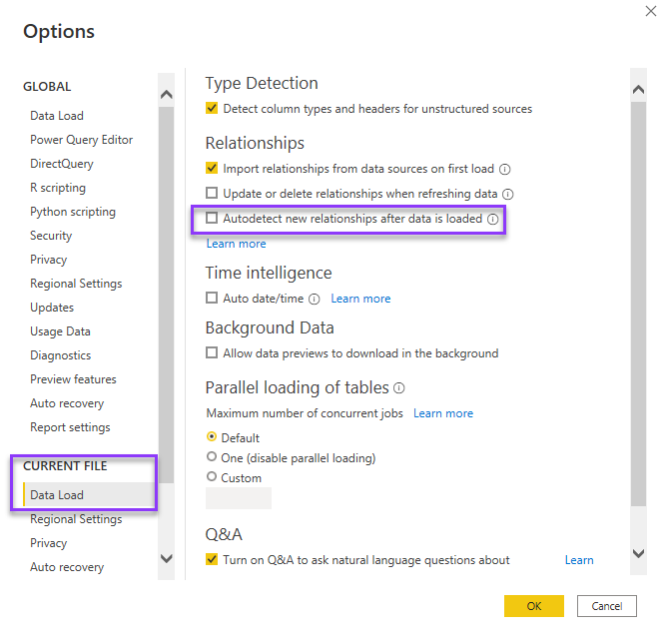Choose One (disable parallel loading) option
The width and height of the screenshot is (662, 644).
click(x=212, y=456)
